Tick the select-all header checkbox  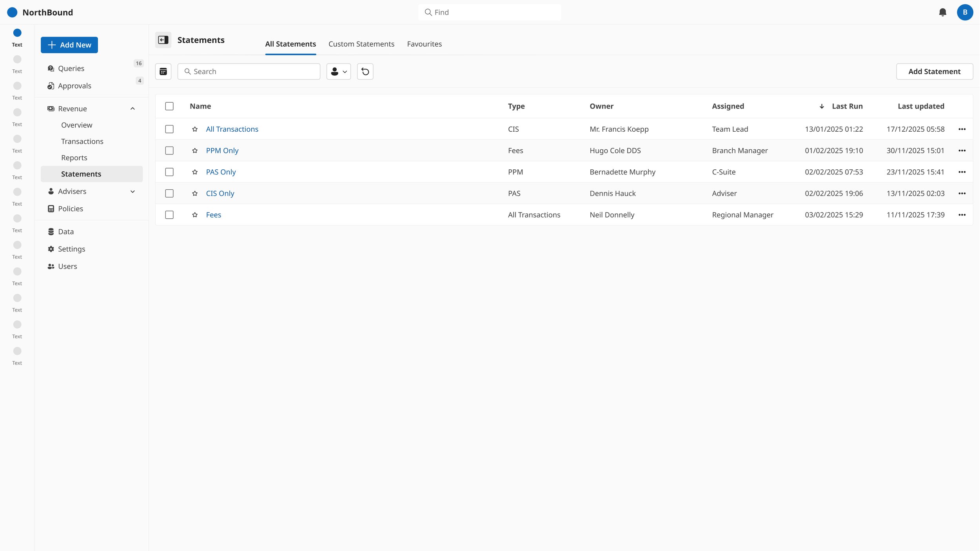click(169, 106)
